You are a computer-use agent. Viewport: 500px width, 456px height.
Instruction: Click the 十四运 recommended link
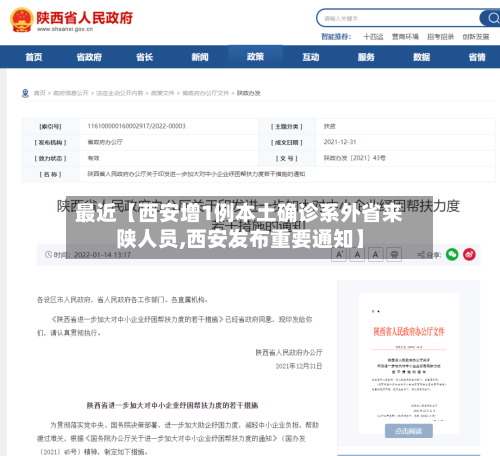[x=373, y=37]
